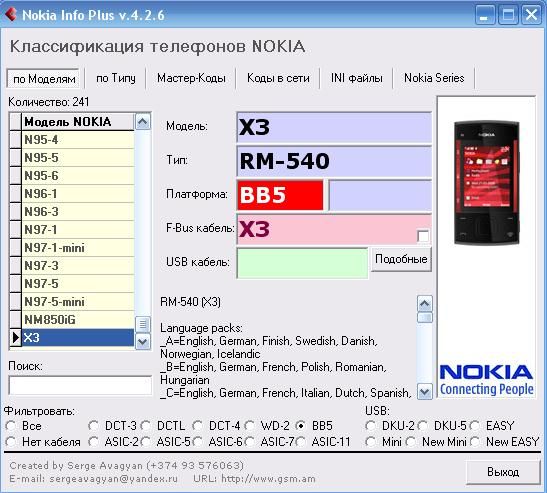The height and width of the screenshot is (493, 547).
Task: Select the N96-1 model row
Action: point(78,194)
